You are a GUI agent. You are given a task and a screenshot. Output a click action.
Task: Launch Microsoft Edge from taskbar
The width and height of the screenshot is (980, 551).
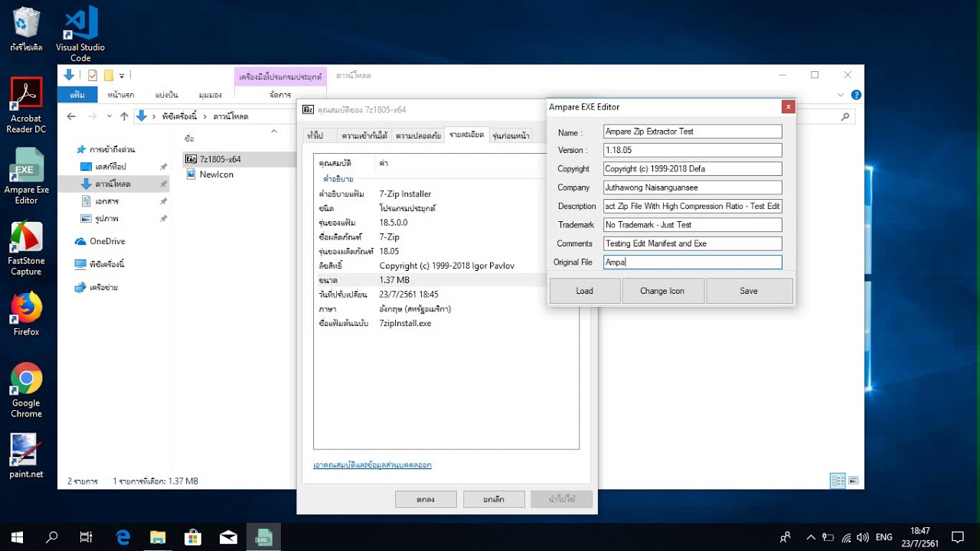coord(123,537)
